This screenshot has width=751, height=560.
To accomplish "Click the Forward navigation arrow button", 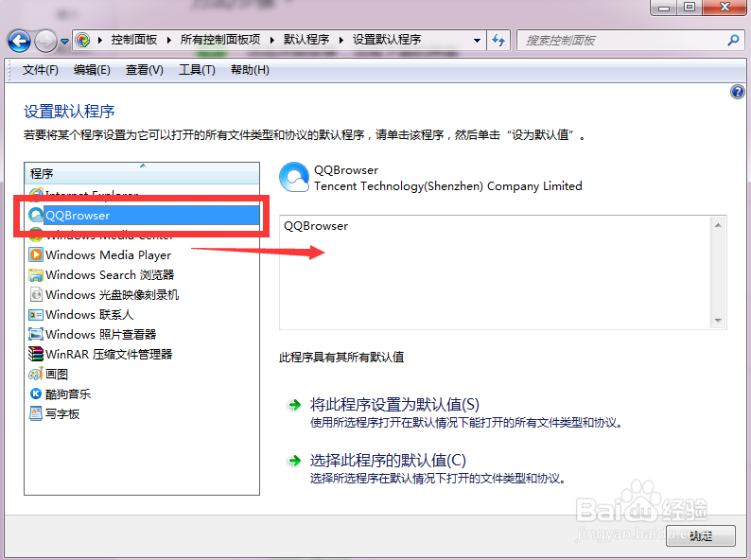I will [x=46, y=41].
